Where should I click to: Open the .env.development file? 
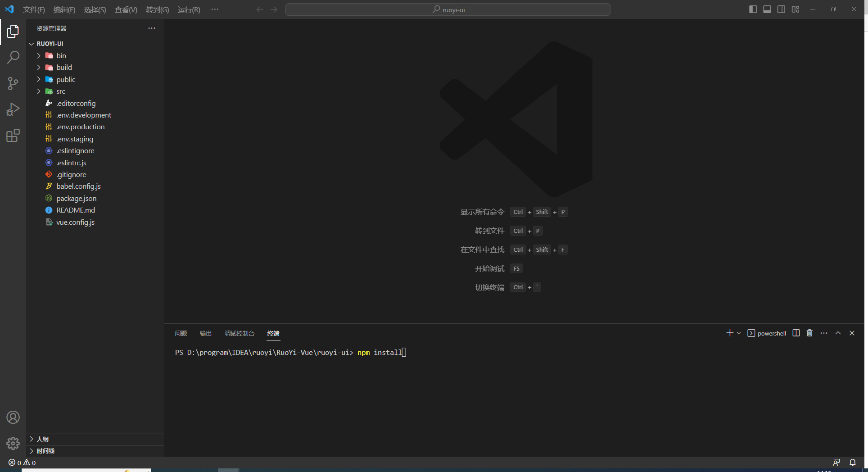click(x=95, y=115)
